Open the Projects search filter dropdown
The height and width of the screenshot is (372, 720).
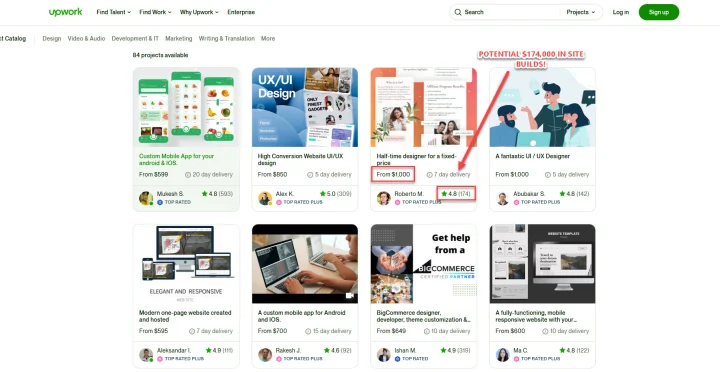[580, 12]
